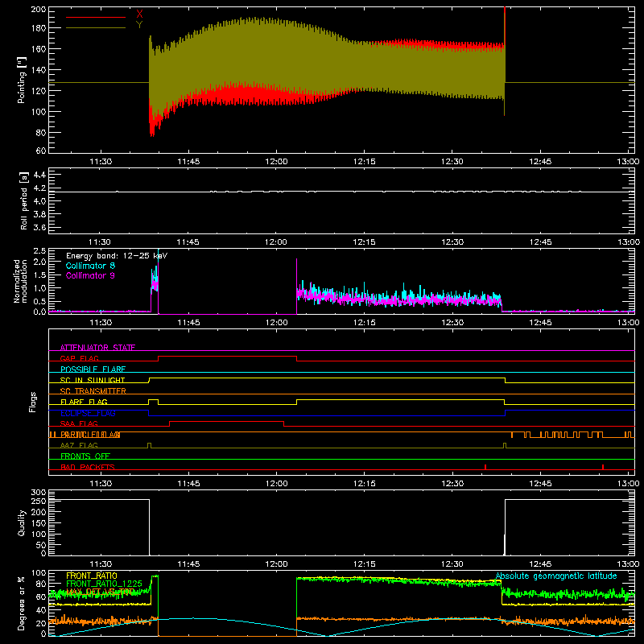Click the SAA_FLAG label
This screenshot has height=644, width=644.
click(79, 423)
